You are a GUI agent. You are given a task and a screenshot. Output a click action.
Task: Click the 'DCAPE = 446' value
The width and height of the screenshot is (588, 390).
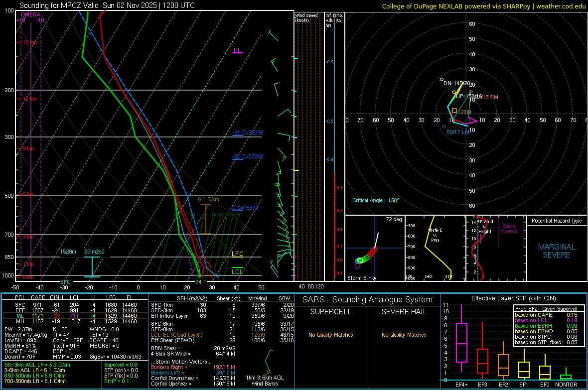(20, 351)
